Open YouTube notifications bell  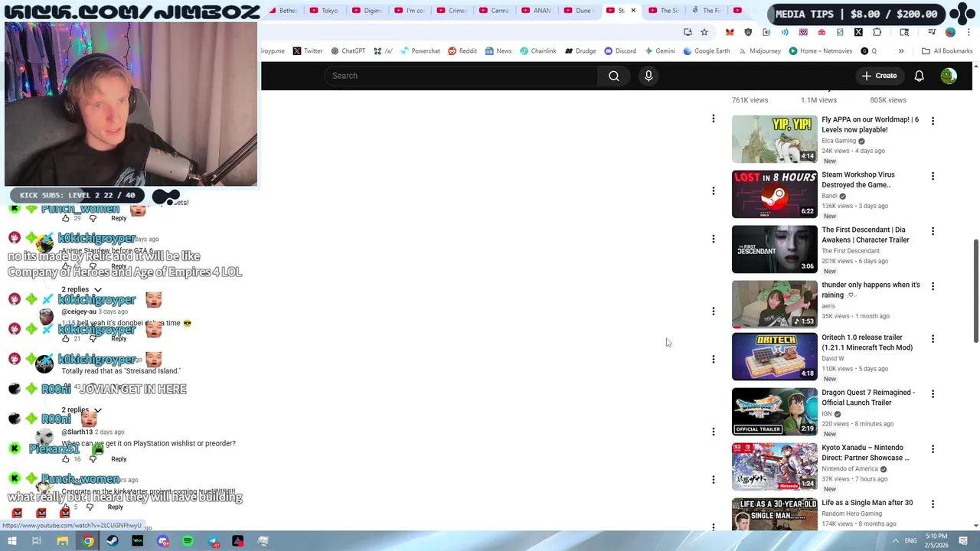pos(919,76)
